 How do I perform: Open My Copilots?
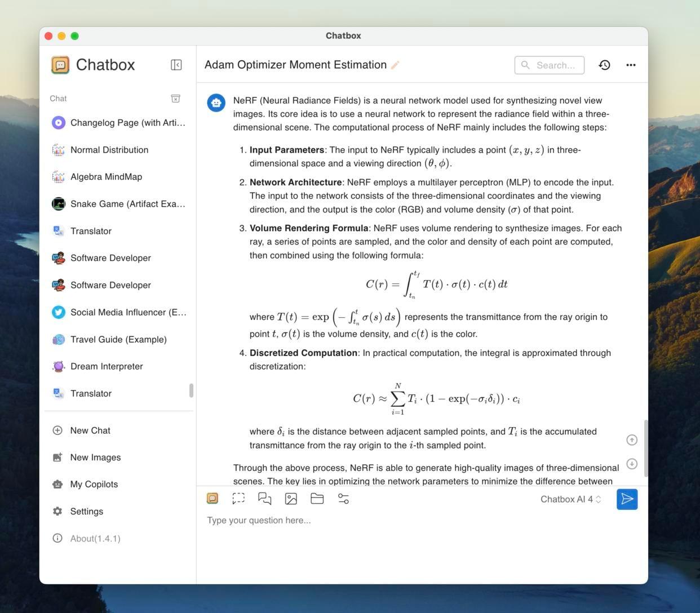pos(94,483)
